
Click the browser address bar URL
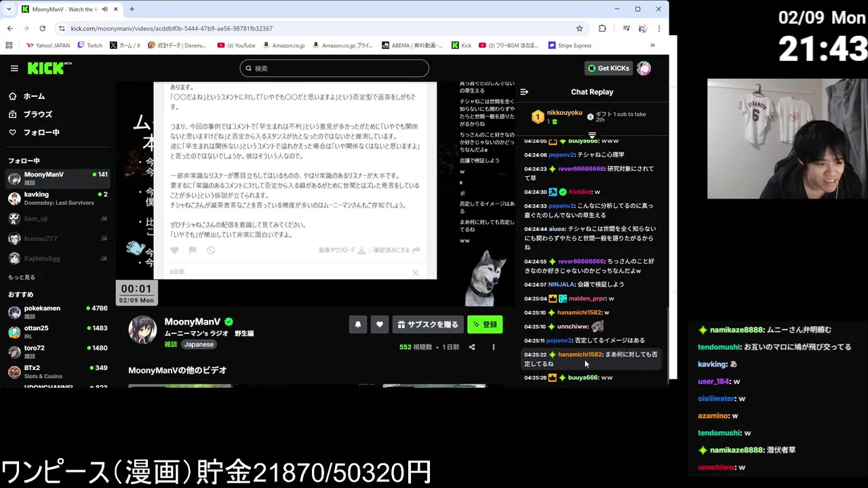click(x=172, y=28)
